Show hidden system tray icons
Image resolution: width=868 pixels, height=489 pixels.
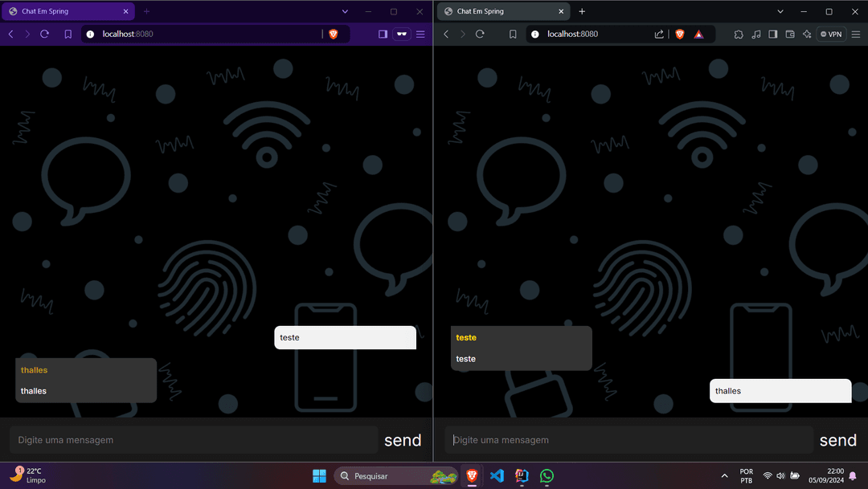pos(724,476)
